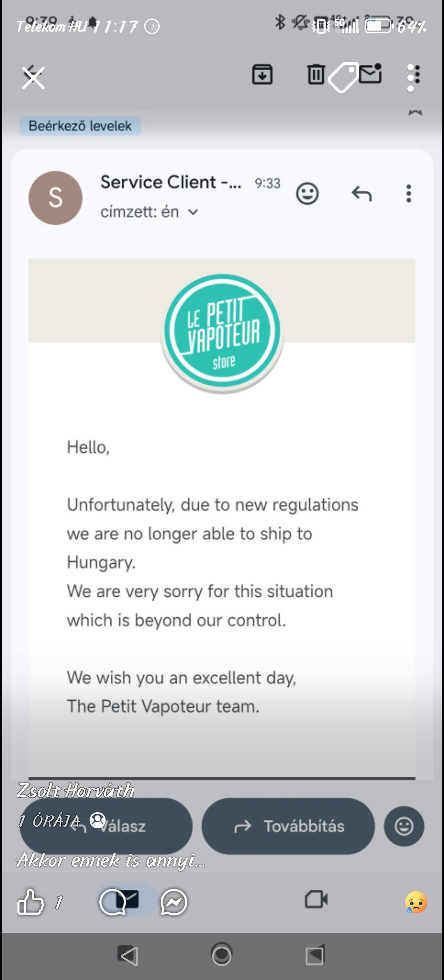Tap the trash delete icon
The height and width of the screenshot is (980, 444).
pyautogui.click(x=316, y=74)
